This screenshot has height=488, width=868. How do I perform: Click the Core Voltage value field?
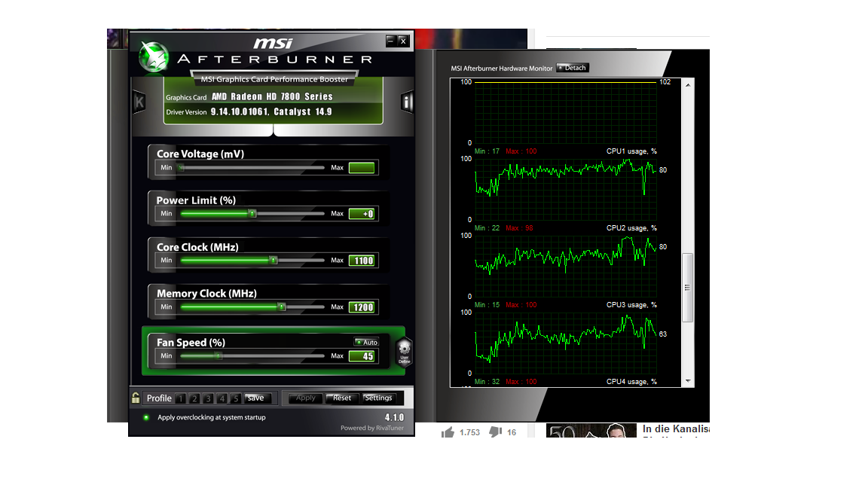362,168
